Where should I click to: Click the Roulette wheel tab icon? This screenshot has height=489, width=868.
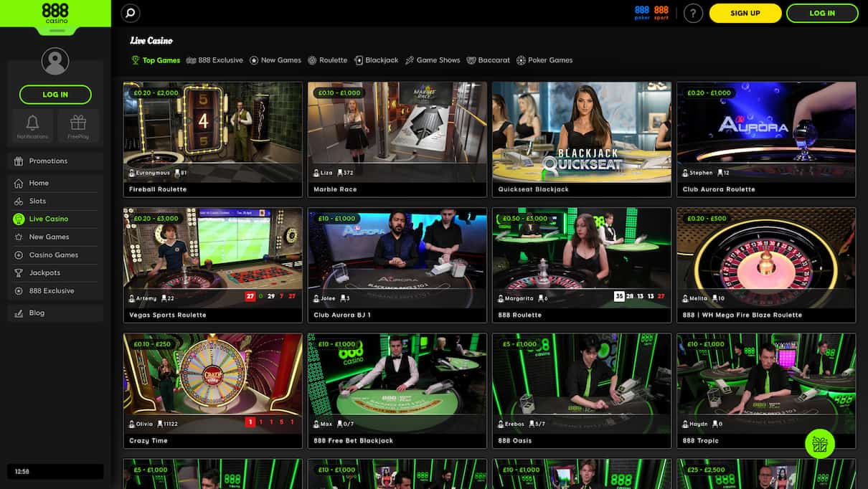312,60
